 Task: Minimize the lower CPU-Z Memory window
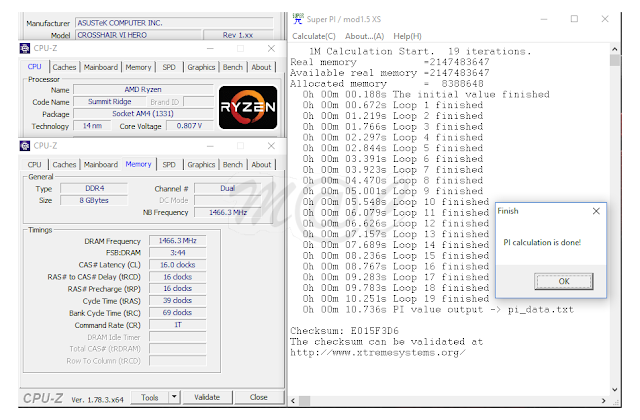(x=210, y=146)
